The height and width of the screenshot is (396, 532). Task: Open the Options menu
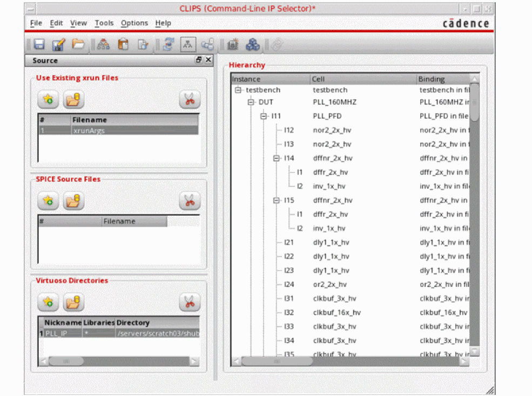(x=134, y=23)
